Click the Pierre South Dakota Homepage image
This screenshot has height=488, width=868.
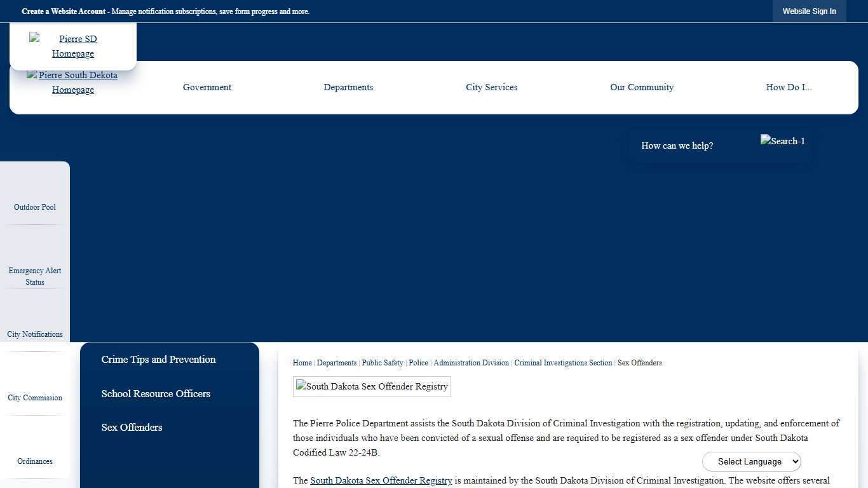72,83
